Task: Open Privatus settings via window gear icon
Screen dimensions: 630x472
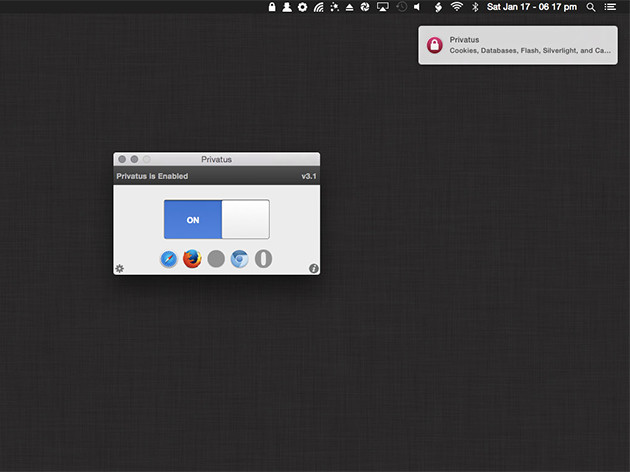Action: tap(120, 268)
